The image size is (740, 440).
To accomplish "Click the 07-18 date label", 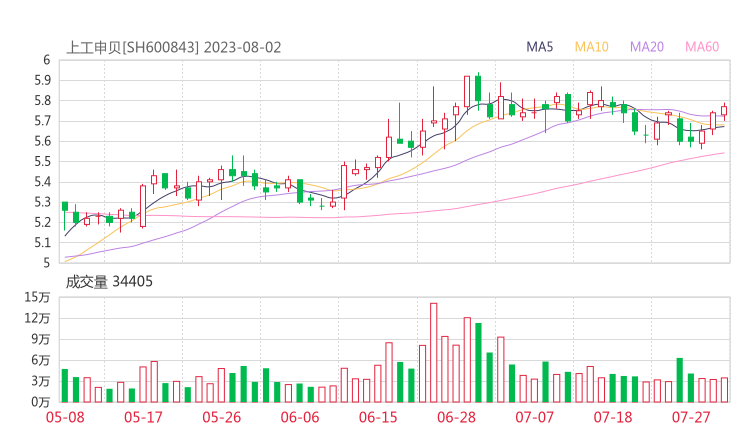I will [612, 416].
